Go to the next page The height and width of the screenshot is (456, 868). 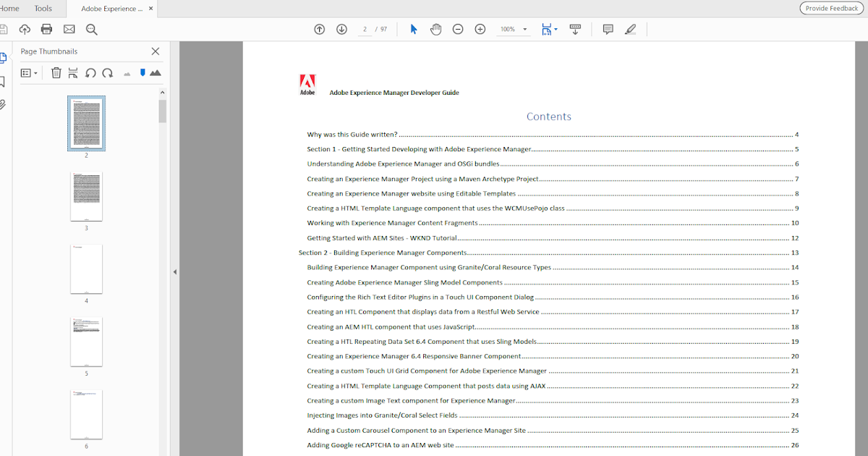(341, 29)
